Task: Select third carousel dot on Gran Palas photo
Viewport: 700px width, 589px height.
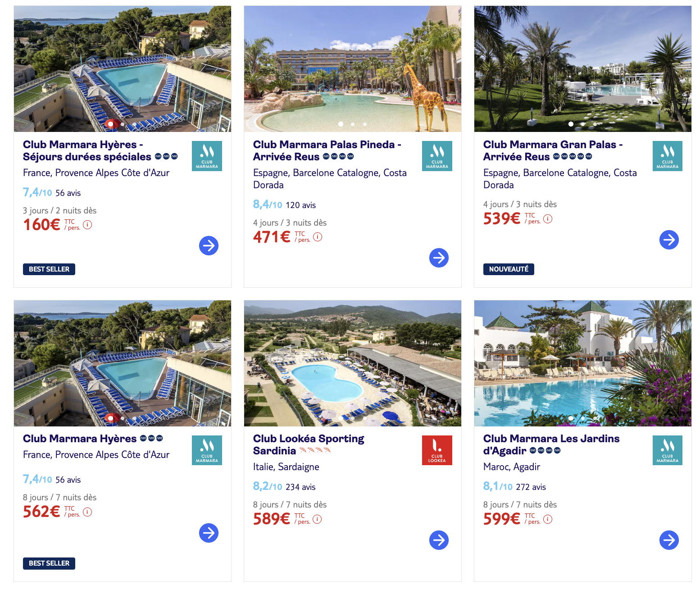Action: pos(595,124)
